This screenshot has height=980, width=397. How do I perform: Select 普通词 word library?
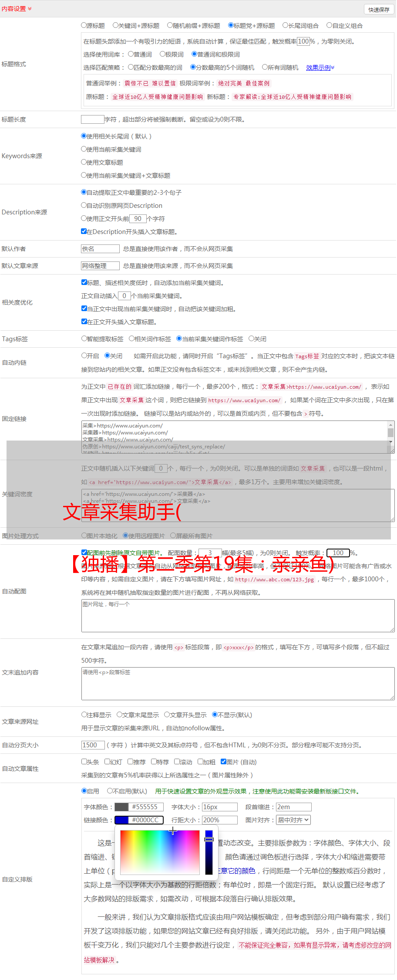pyautogui.click(x=131, y=54)
